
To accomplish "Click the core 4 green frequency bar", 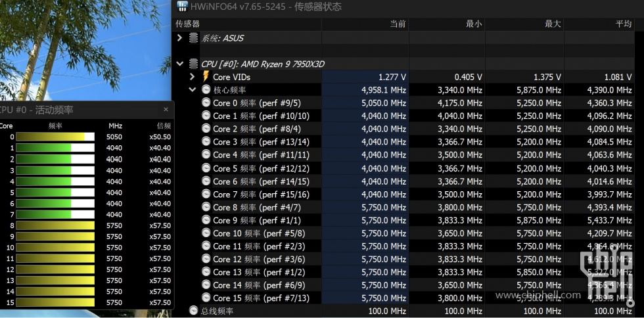I will pyautogui.click(x=55, y=181).
